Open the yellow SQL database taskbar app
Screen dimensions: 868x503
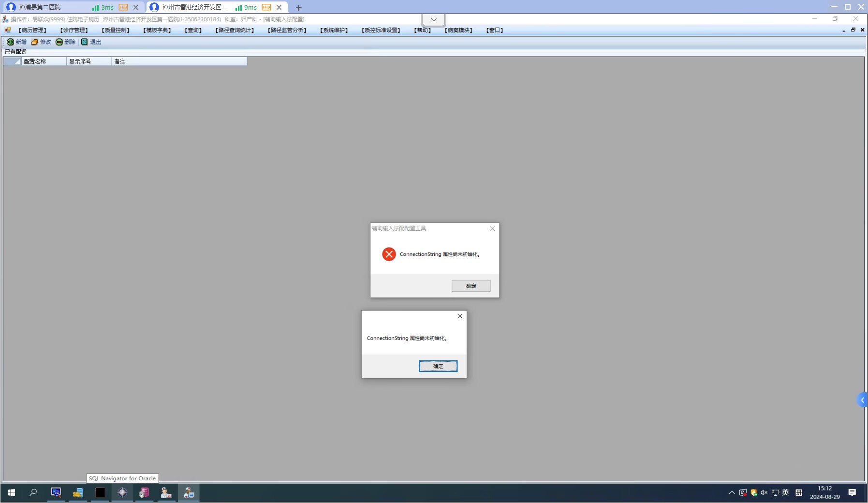point(78,492)
